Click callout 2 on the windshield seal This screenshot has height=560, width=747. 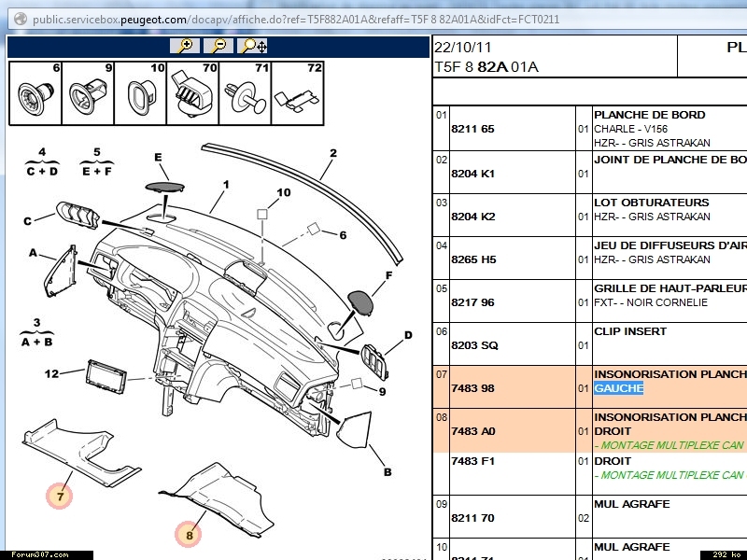332,153
